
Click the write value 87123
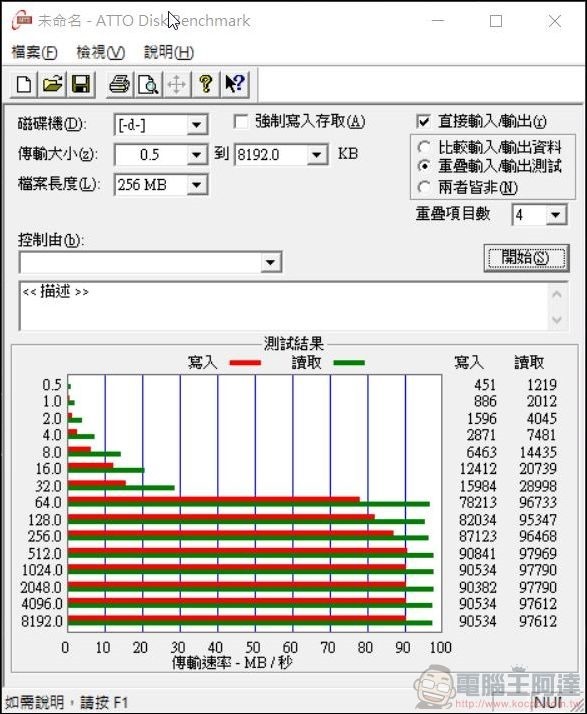coord(477,536)
